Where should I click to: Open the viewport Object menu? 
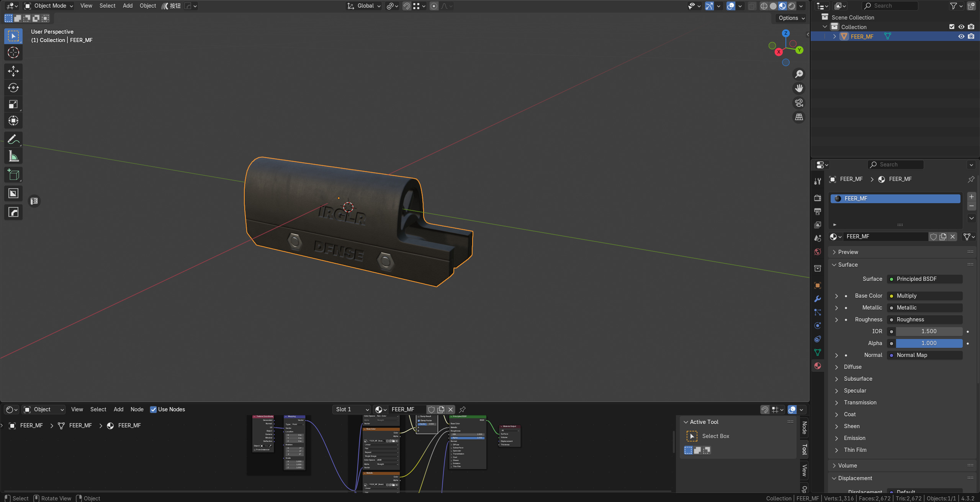click(148, 6)
